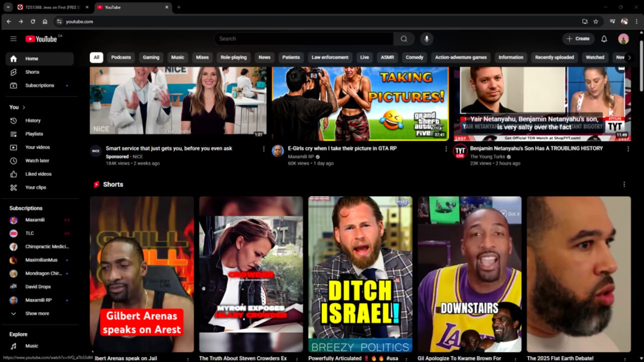Screen dimensions: 644x362
Task: Open the browser home page
Action: click(45, 22)
